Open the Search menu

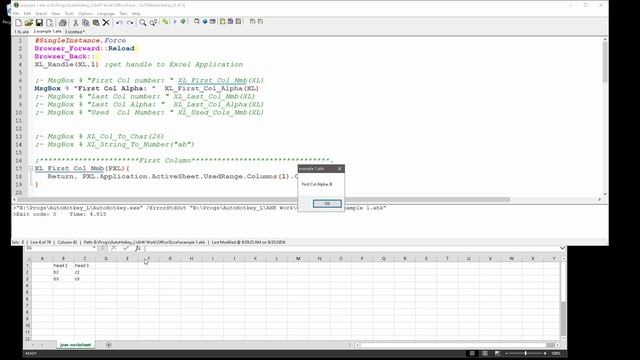click(41, 13)
